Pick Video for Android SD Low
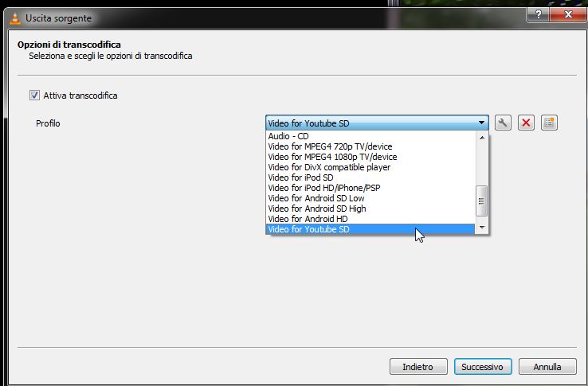Viewport: 588px width, 386px height. click(370, 198)
